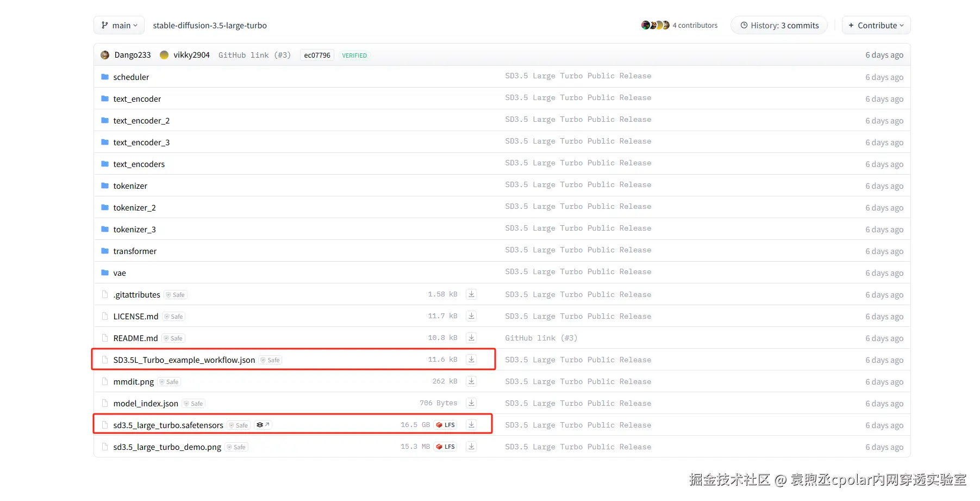Click the contributors avatar group
This screenshot has height=501, width=980.
coord(655,25)
